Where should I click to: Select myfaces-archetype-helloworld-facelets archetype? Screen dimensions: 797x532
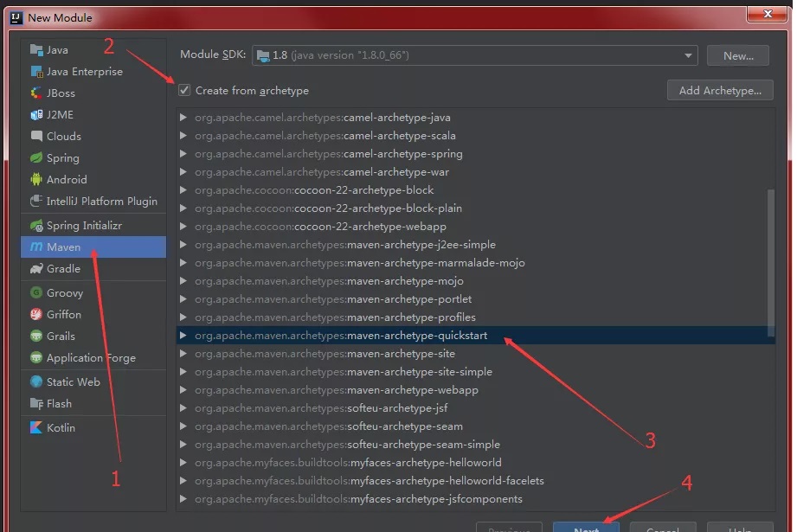[x=476, y=481]
